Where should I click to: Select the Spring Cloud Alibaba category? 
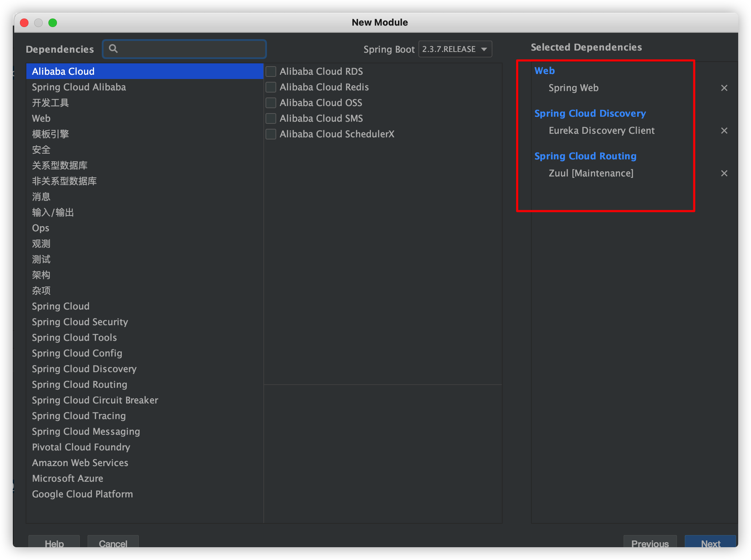[x=145, y=87]
